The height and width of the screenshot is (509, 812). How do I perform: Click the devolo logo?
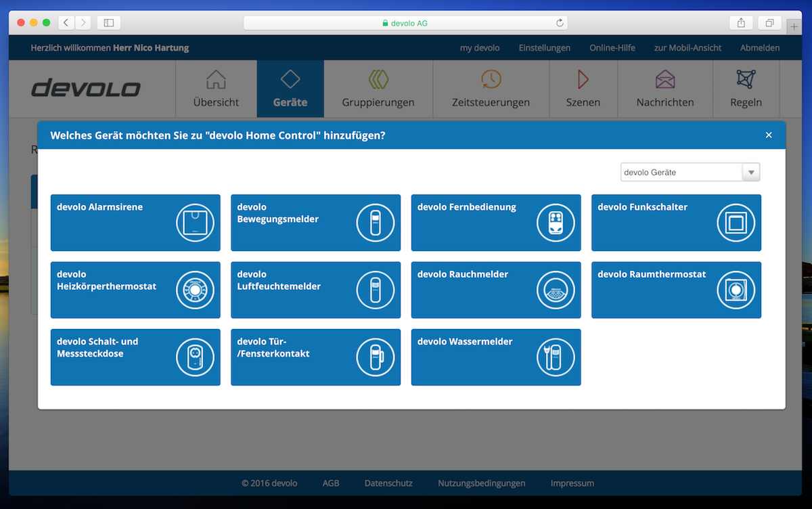(x=86, y=89)
